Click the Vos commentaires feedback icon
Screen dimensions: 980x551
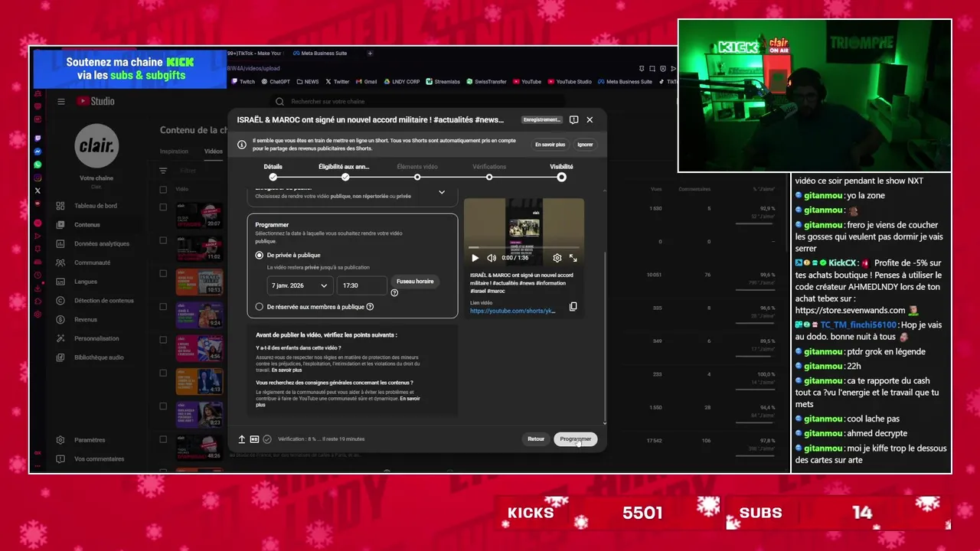[60, 459]
